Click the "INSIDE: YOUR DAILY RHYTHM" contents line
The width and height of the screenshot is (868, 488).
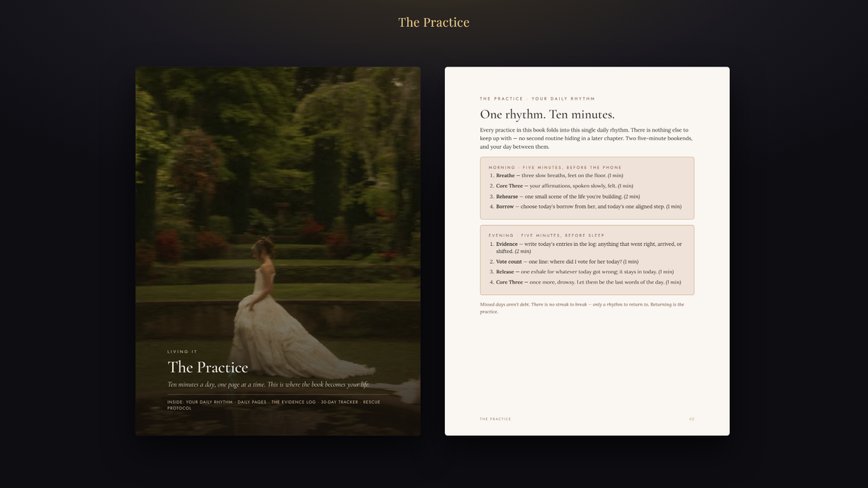(273, 405)
